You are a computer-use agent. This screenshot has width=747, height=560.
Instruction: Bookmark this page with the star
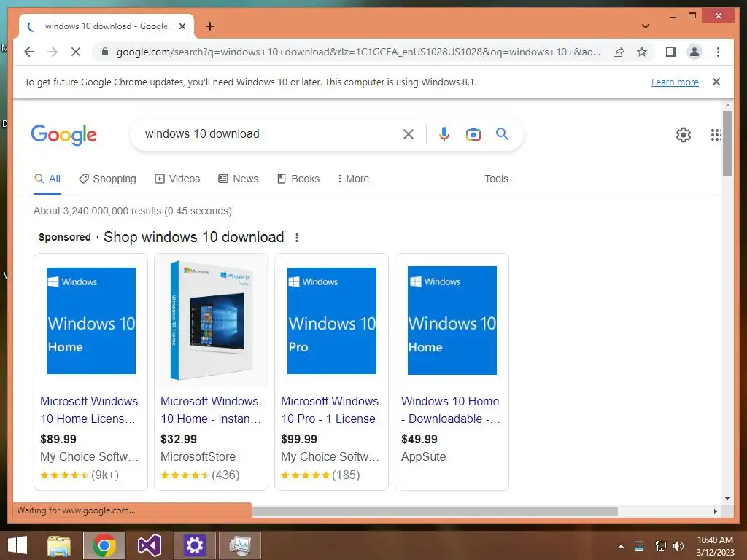[642, 52]
